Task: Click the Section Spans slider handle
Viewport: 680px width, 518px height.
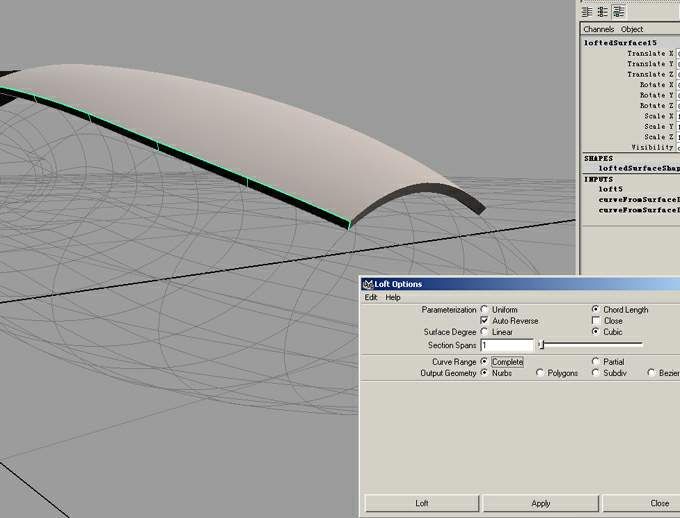Action: (542, 345)
